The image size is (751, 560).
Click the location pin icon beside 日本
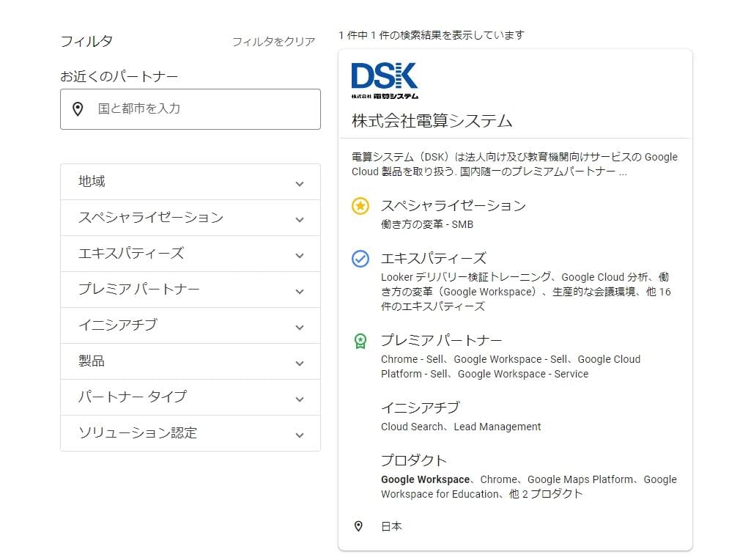point(358,526)
